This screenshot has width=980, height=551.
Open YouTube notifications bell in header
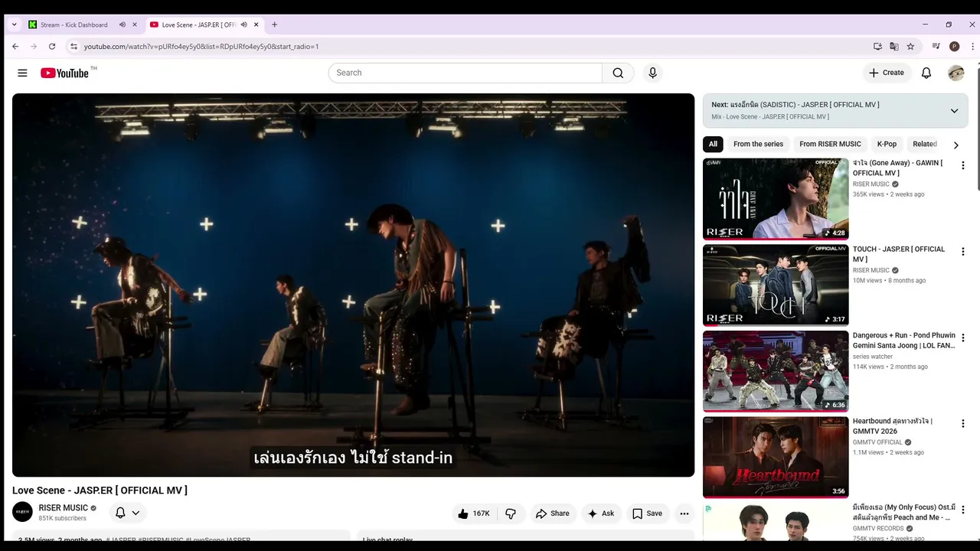tap(926, 73)
